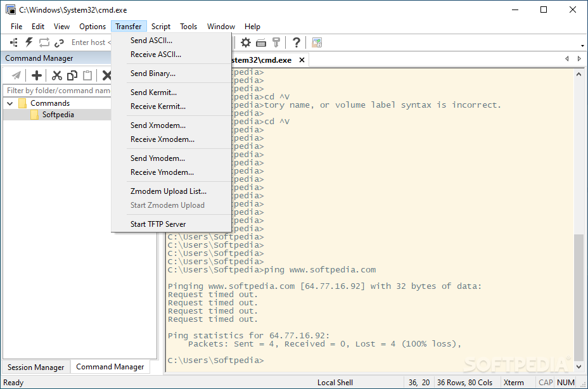Select Receive Ymodem... entry
This screenshot has width=588, height=389.
[171, 172]
